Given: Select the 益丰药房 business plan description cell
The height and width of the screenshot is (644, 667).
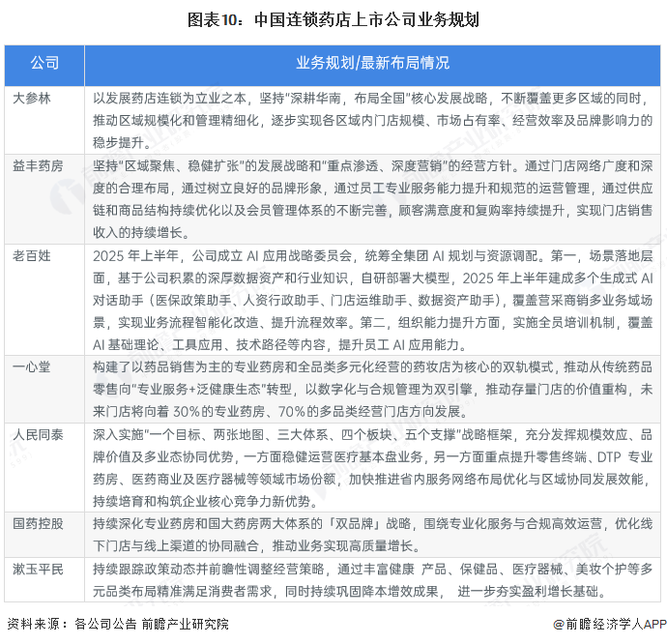Looking at the screenshot, I should point(372,199).
